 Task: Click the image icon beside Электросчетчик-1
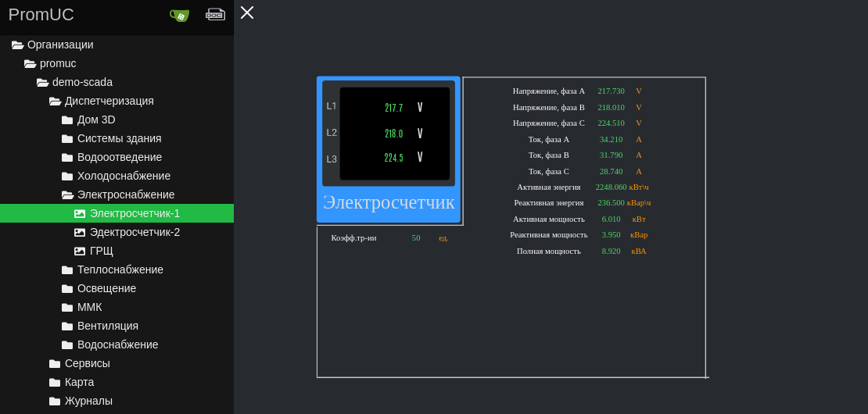coord(80,213)
